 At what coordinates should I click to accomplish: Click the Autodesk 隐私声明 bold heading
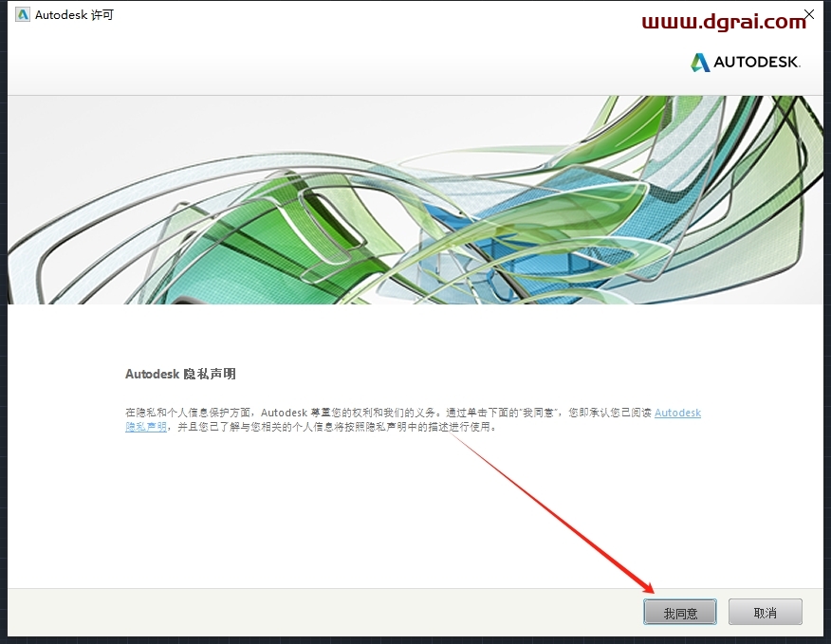coord(180,374)
